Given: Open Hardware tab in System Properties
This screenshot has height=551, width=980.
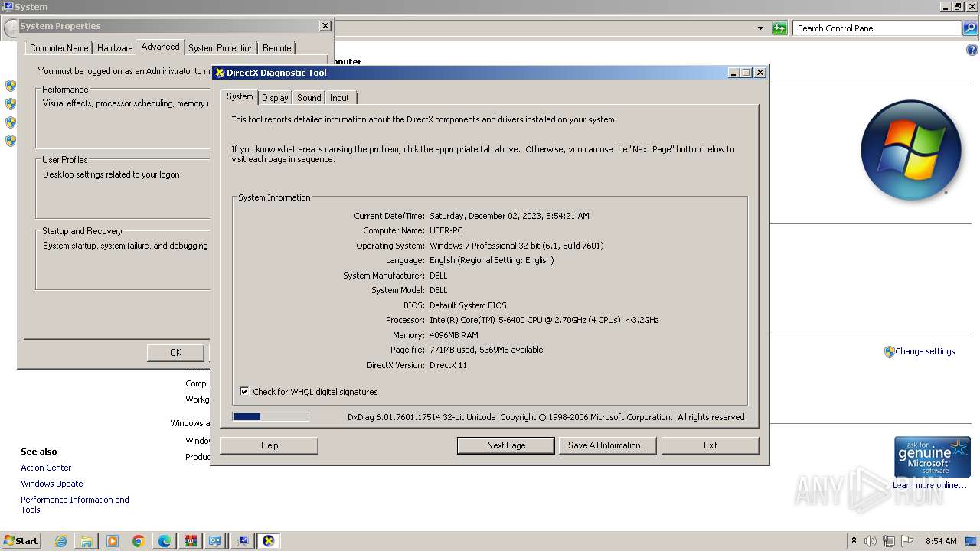Looking at the screenshot, I should coord(115,48).
